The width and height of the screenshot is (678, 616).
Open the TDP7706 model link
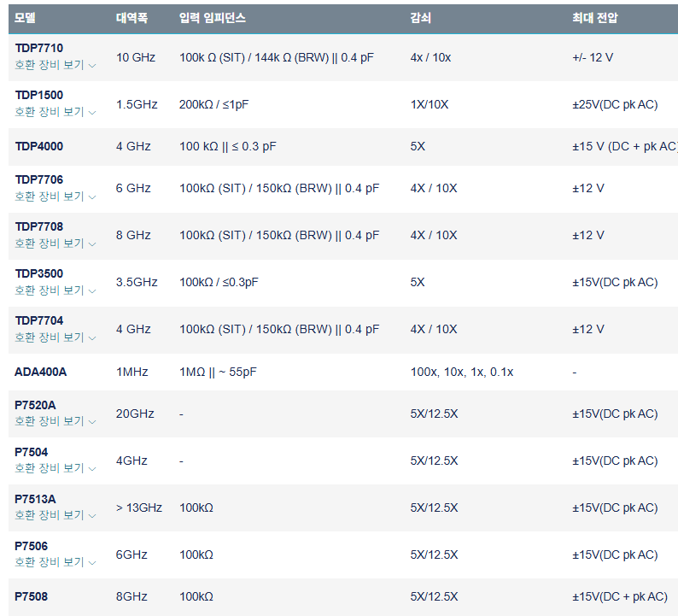pos(39,179)
